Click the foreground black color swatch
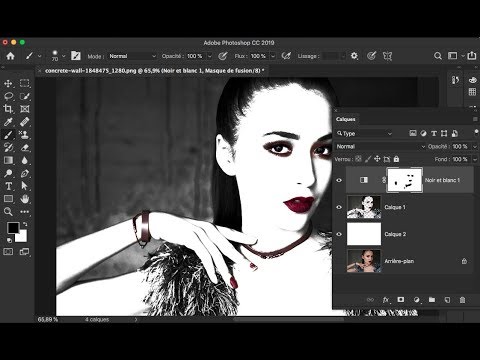Viewport: 480px width, 360px height. 13,228
